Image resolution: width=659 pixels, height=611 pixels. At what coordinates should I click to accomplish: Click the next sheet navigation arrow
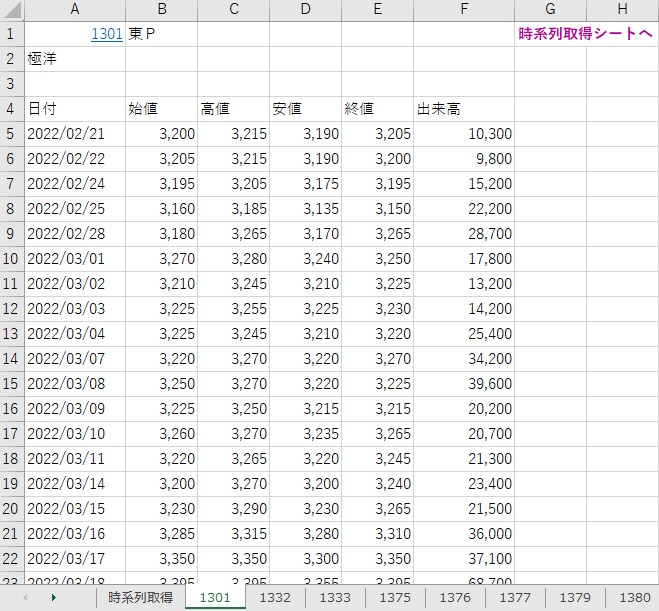(x=53, y=597)
